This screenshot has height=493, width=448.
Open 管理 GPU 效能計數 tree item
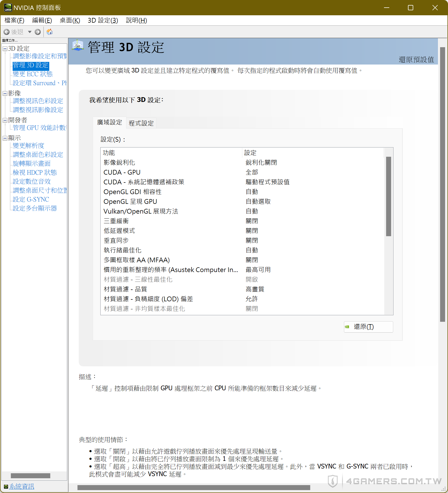40,128
